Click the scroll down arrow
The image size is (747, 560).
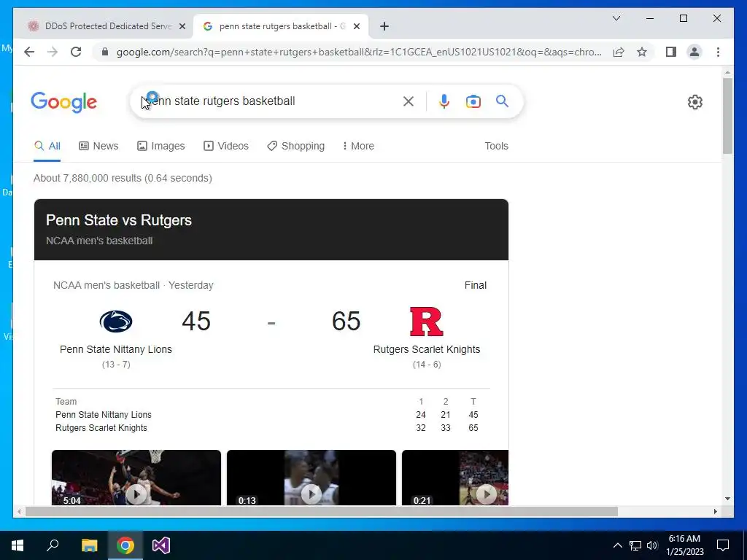click(727, 499)
